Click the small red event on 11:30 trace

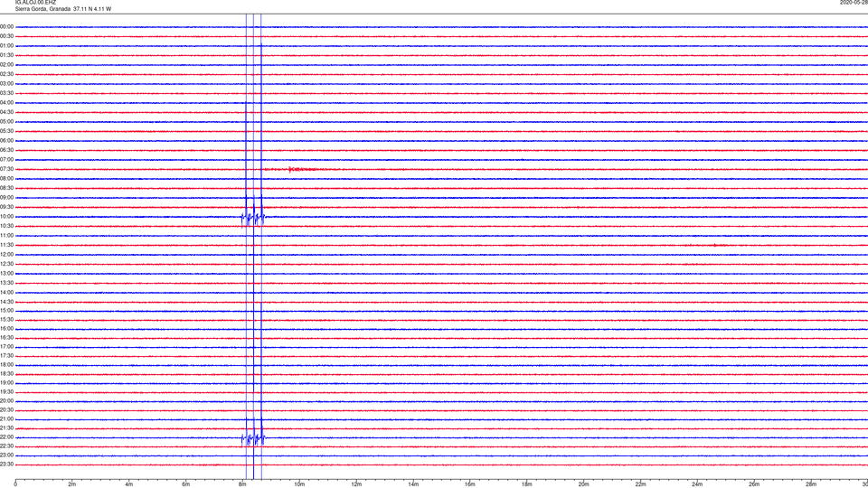click(716, 245)
